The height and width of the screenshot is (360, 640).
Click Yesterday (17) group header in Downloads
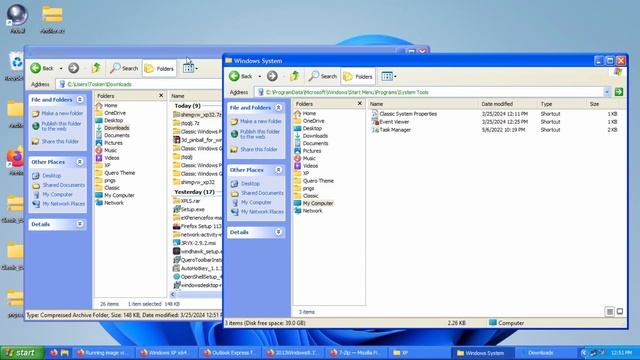[x=194, y=192]
